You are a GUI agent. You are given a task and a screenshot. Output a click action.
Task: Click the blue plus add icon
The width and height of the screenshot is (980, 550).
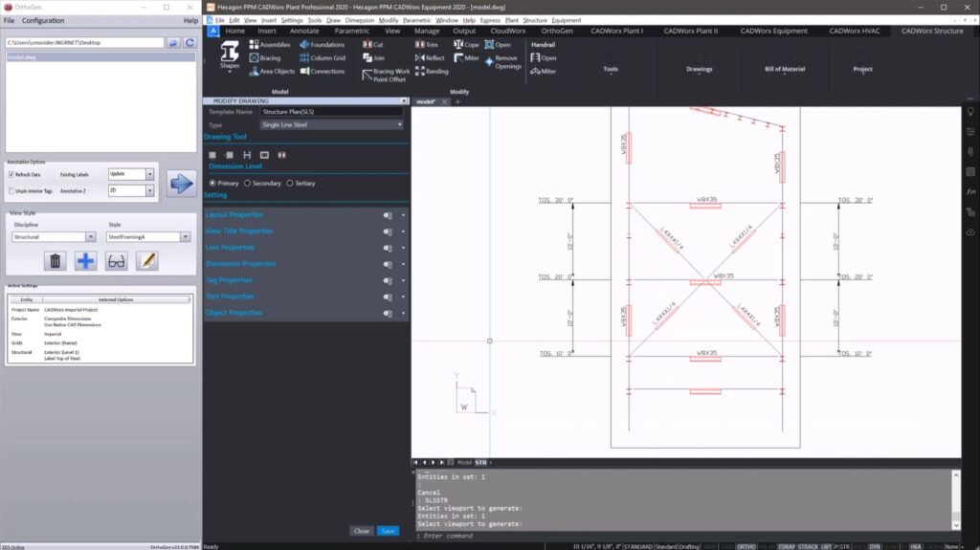click(x=86, y=260)
